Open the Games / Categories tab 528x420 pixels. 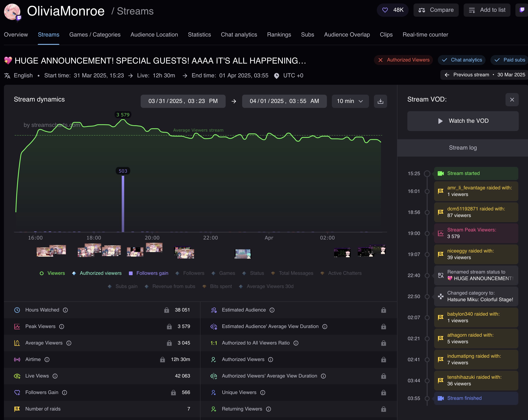pos(95,34)
